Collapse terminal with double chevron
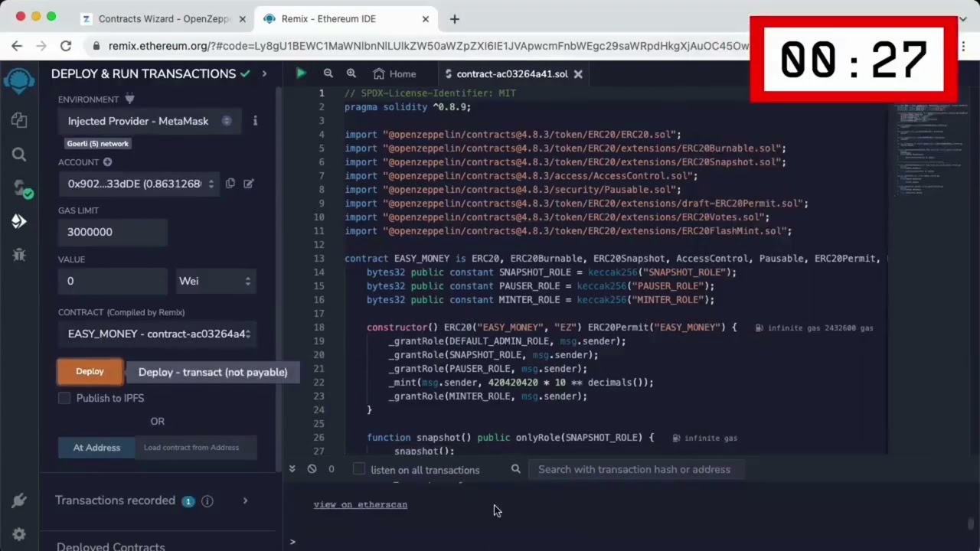980x551 pixels. pos(292,468)
